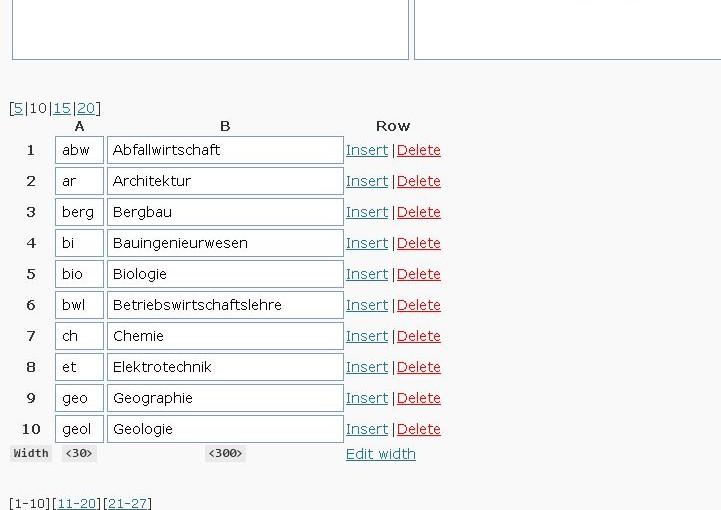Delete the Bauingenieurwesen row
Screen dimensions: 721x510
(418, 243)
